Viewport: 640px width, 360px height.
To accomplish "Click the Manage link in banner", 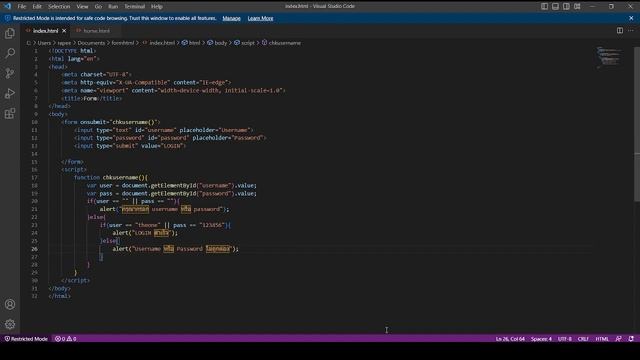I will coord(231,18).
